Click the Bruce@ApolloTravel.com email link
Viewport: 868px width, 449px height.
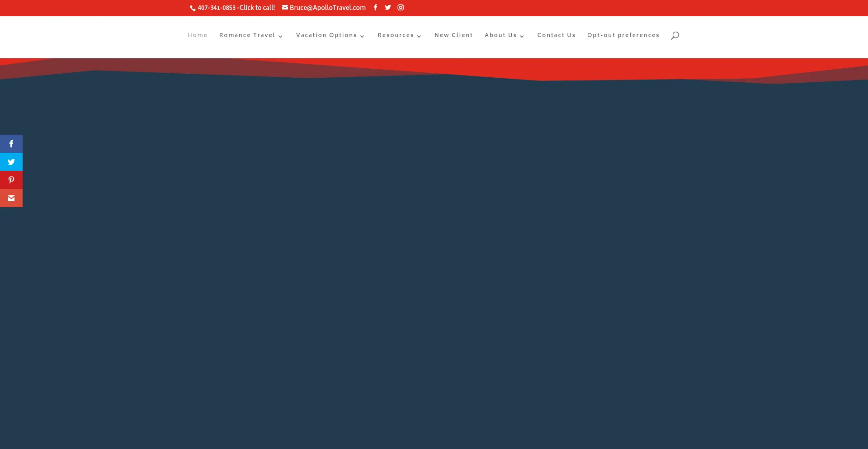(327, 8)
